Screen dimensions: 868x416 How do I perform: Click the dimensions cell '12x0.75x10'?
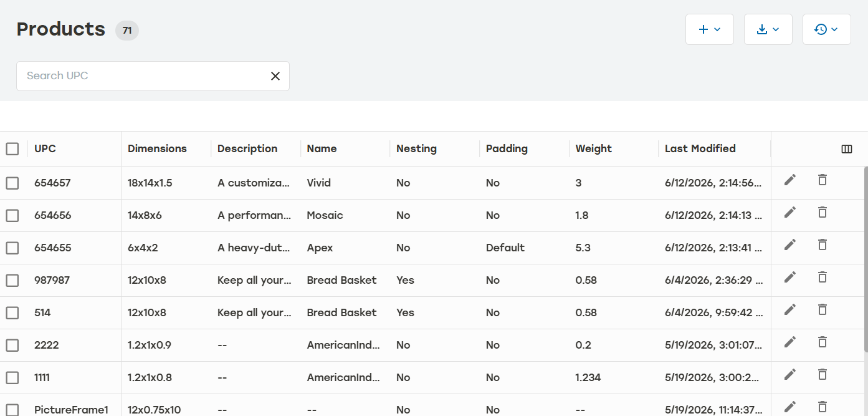coord(154,410)
